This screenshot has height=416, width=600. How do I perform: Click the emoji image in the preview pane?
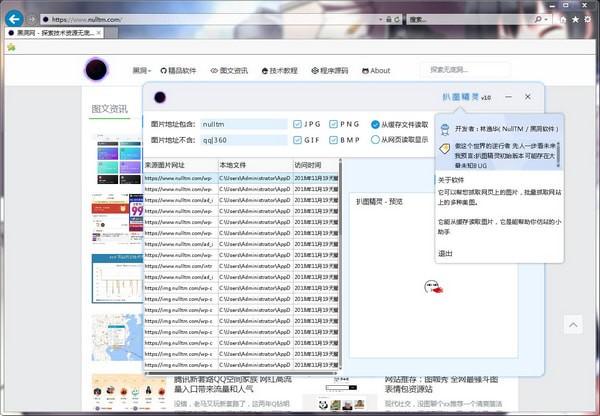click(434, 287)
